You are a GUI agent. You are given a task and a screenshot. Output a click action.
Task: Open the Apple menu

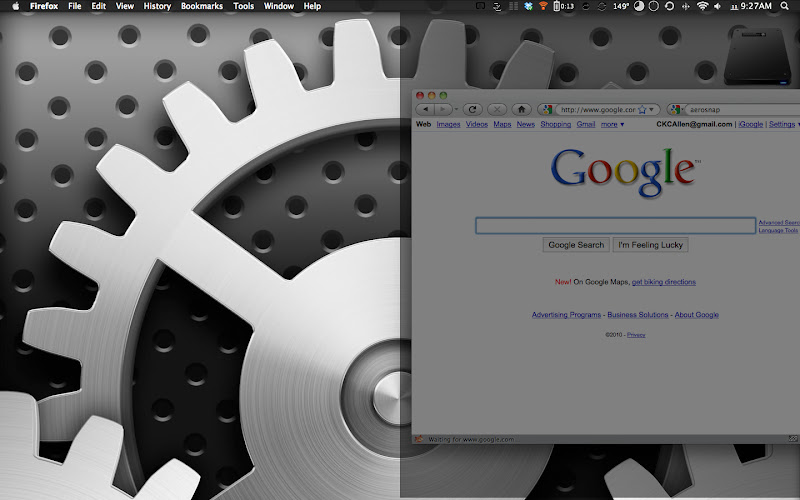[16, 6]
